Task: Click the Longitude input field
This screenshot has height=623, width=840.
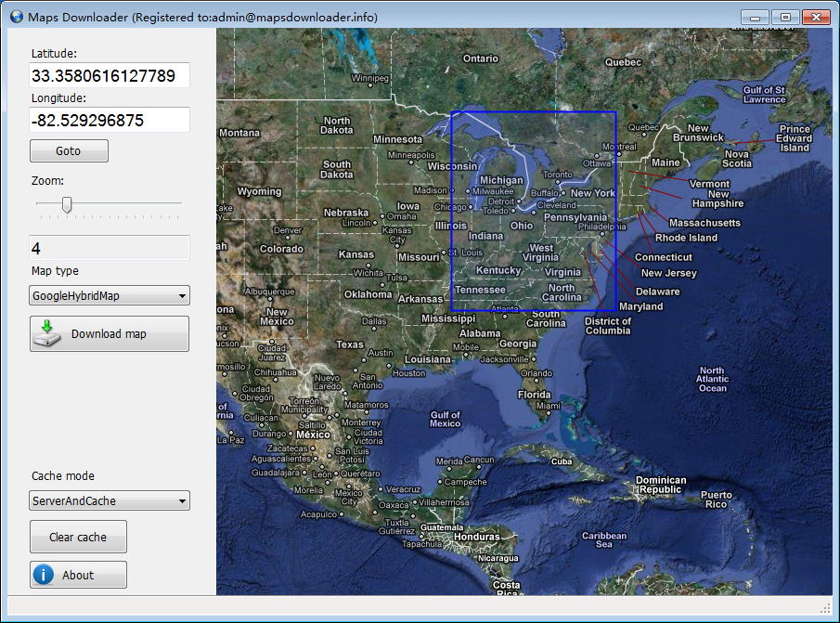Action: tap(110, 120)
